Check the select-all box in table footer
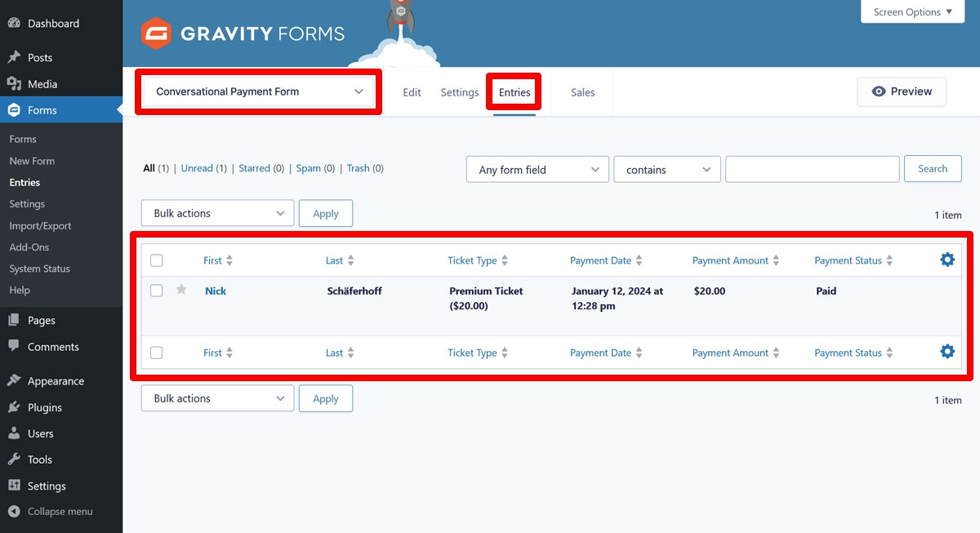 click(x=157, y=353)
